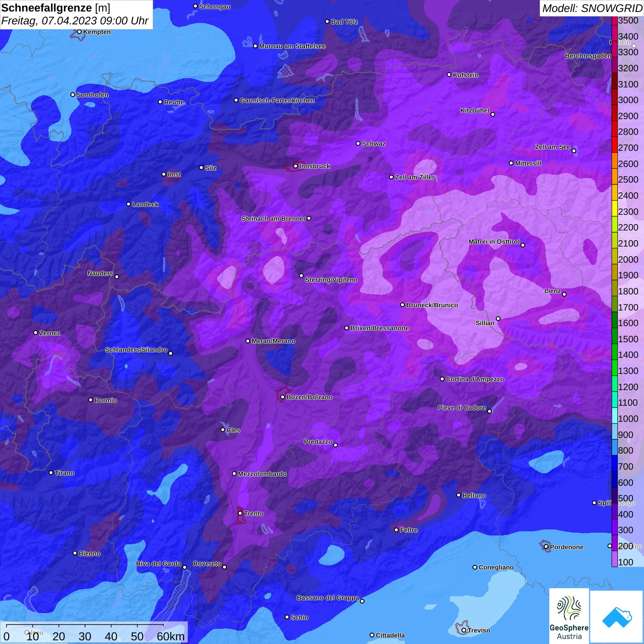Click the Zell am See label
Screen dimensions: 644x644
point(552,147)
